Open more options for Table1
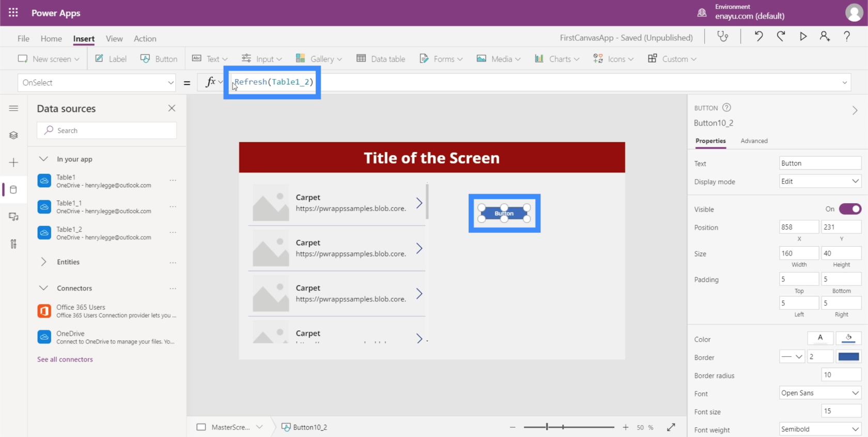The height and width of the screenshot is (437, 868). tap(173, 180)
